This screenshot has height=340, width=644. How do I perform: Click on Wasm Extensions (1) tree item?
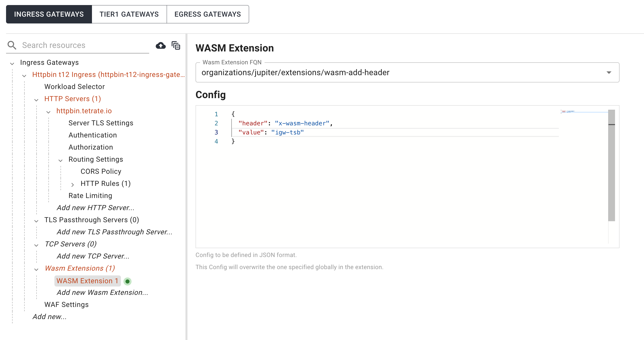80,268
